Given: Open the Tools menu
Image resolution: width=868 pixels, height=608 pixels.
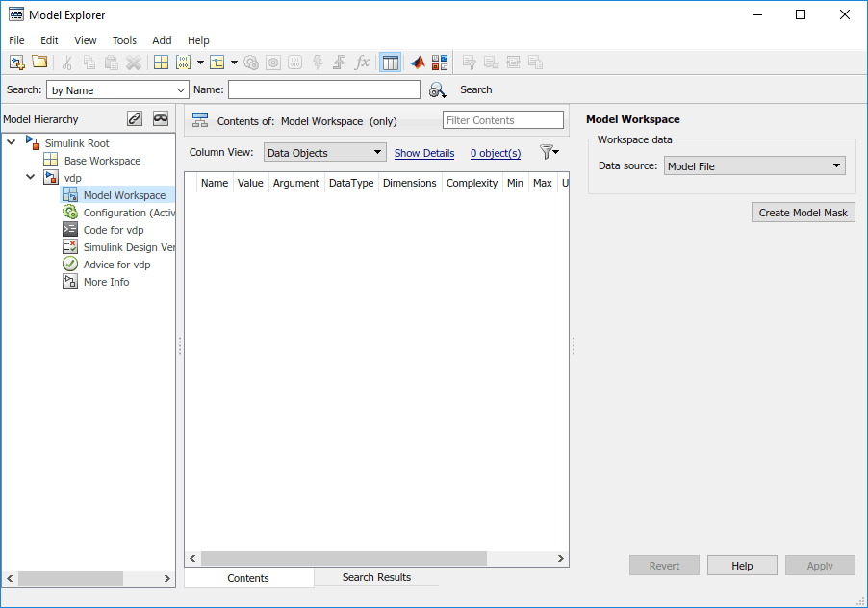Looking at the screenshot, I should coord(124,40).
